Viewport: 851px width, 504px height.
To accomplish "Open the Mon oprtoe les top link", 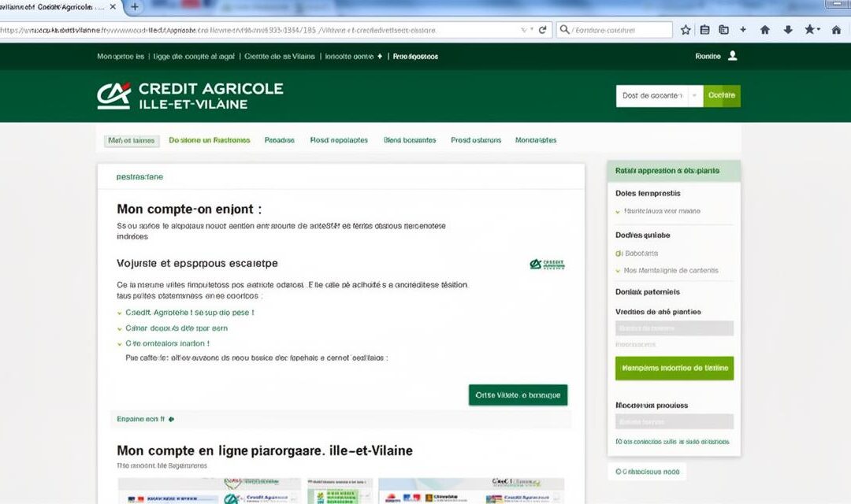I will click(121, 57).
